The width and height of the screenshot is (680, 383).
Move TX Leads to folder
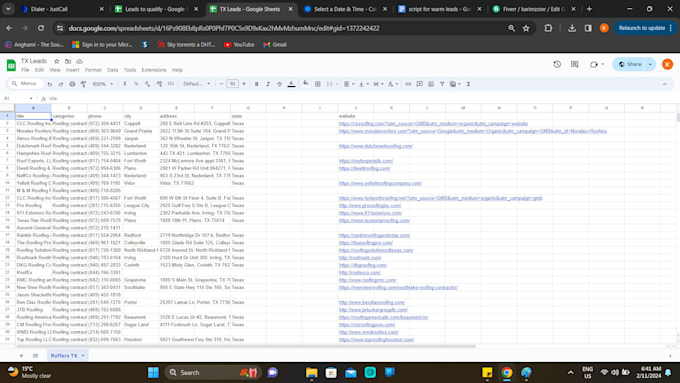68,61
